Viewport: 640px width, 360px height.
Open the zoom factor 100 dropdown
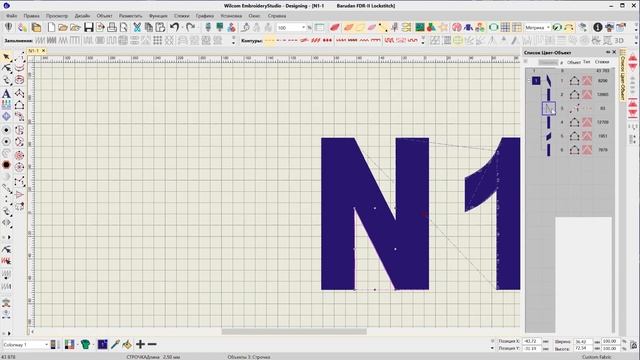click(x=303, y=27)
